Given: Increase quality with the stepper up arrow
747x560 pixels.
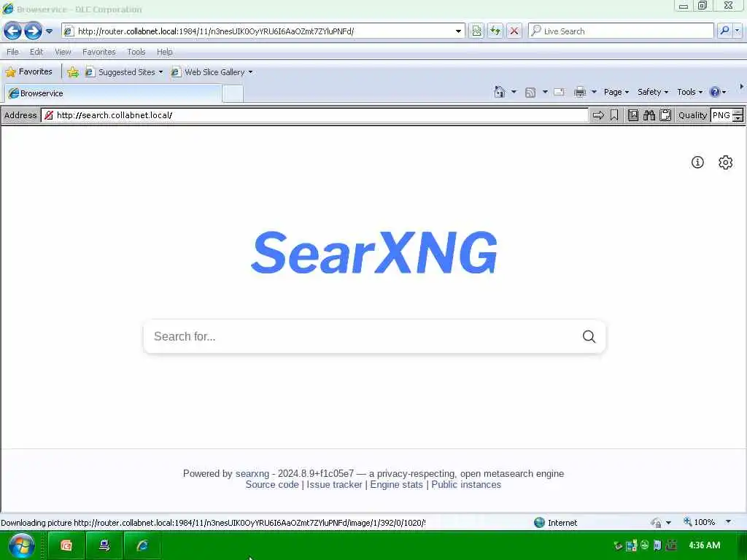Looking at the screenshot, I should pos(738,112).
